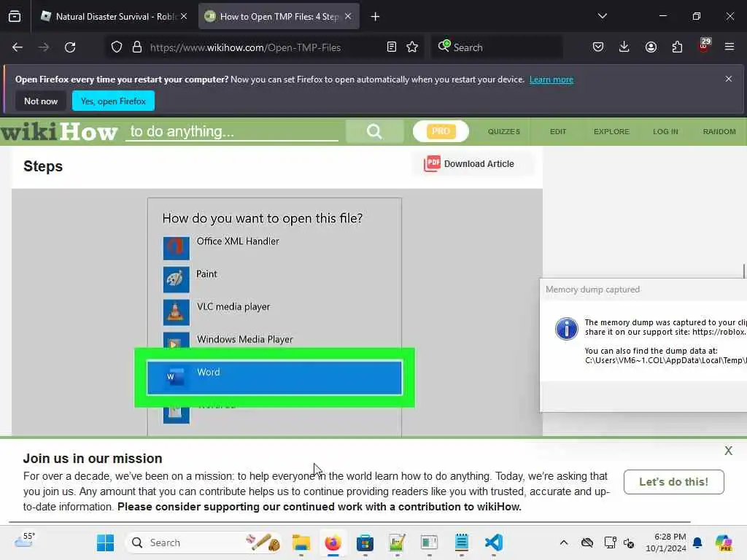Viewport: 747px width, 560px height.
Task: Open the notification bell icon
Action: 697,542
